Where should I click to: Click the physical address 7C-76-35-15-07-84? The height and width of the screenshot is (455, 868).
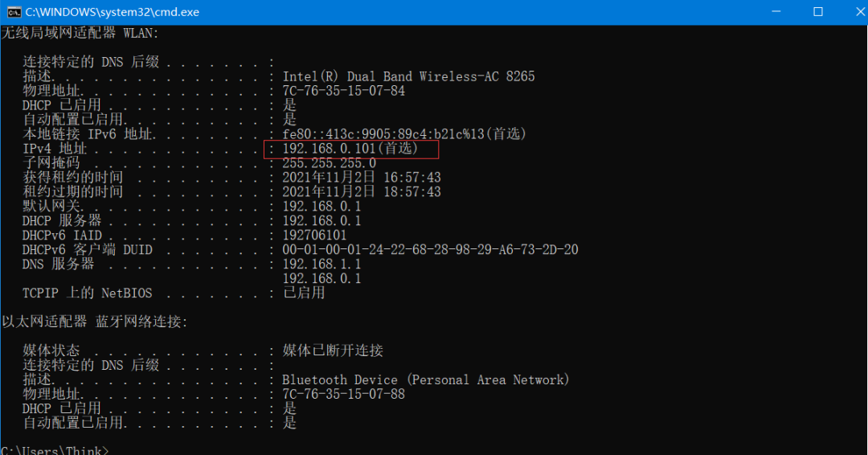344,91
